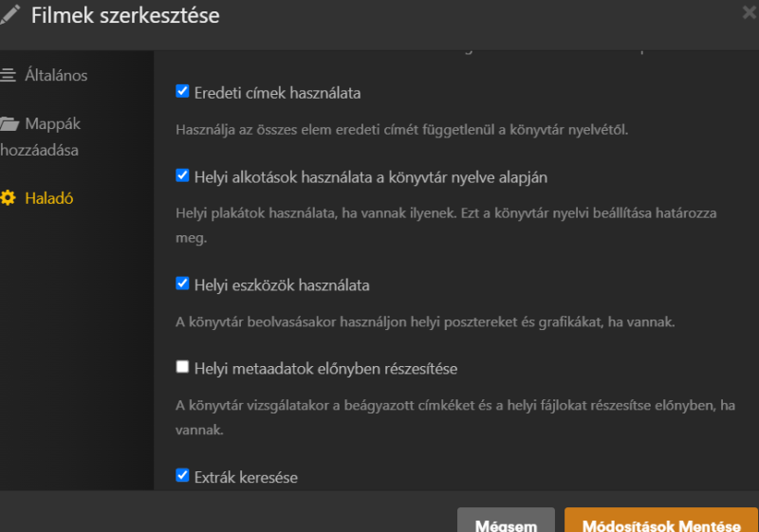The image size is (759, 532).
Task: Close the Filmek szerkesztése dialog
Action: [750, 12]
